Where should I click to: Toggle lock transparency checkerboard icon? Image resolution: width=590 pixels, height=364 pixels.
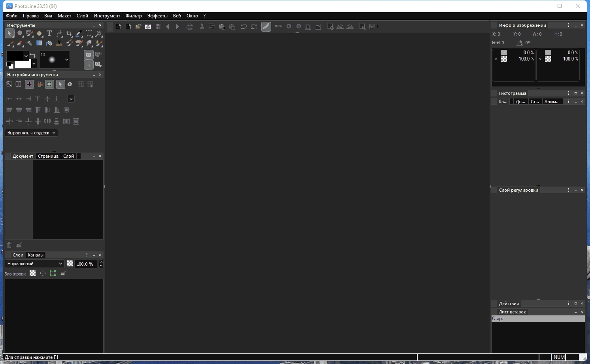32,273
